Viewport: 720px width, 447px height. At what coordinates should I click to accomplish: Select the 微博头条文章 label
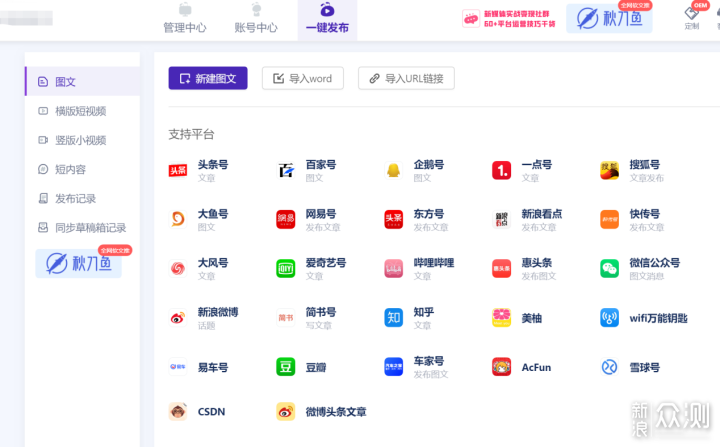(x=336, y=412)
